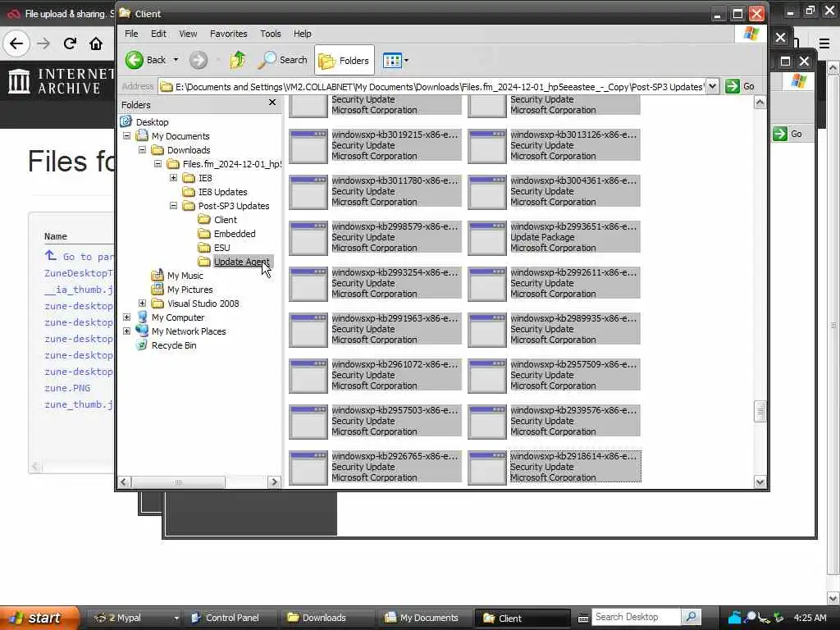Image resolution: width=840 pixels, height=630 pixels.
Task: Open the Back history dropdown arrow
Action: click(176, 60)
